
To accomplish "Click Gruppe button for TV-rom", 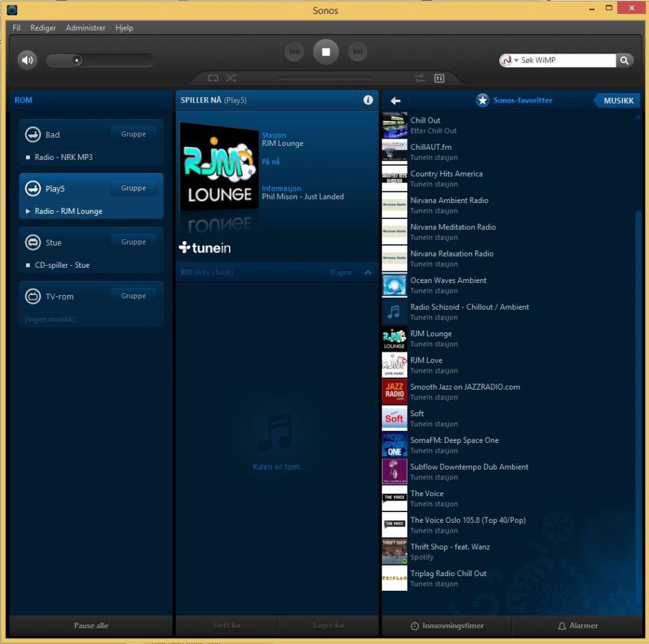I will pos(133,296).
